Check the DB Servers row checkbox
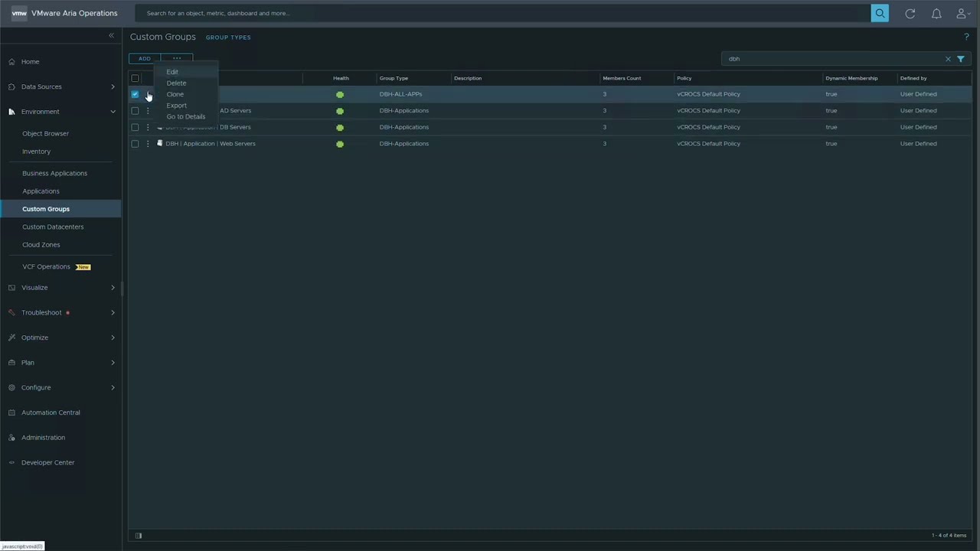Screen dimensions: 980x551 coord(135,127)
